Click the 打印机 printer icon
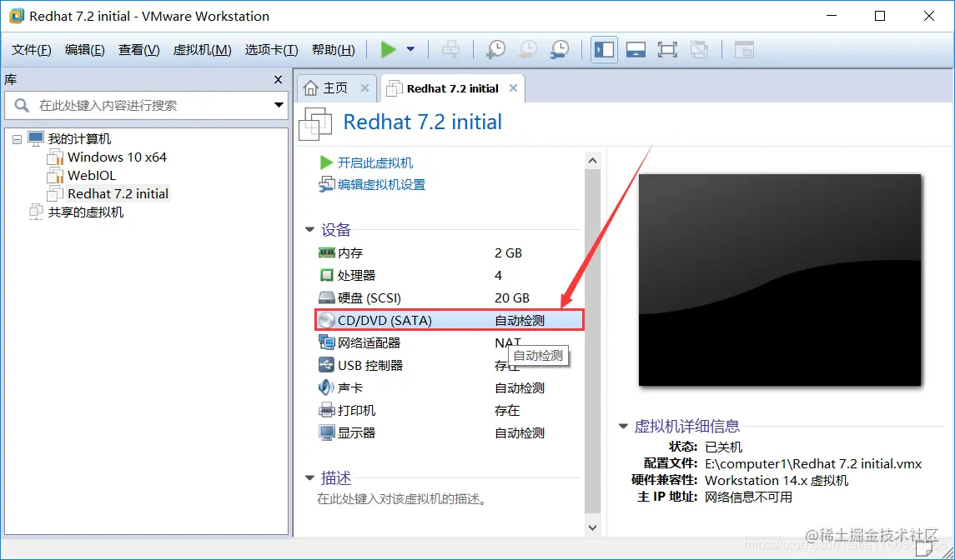Viewport: 955px width, 560px height. (326, 410)
